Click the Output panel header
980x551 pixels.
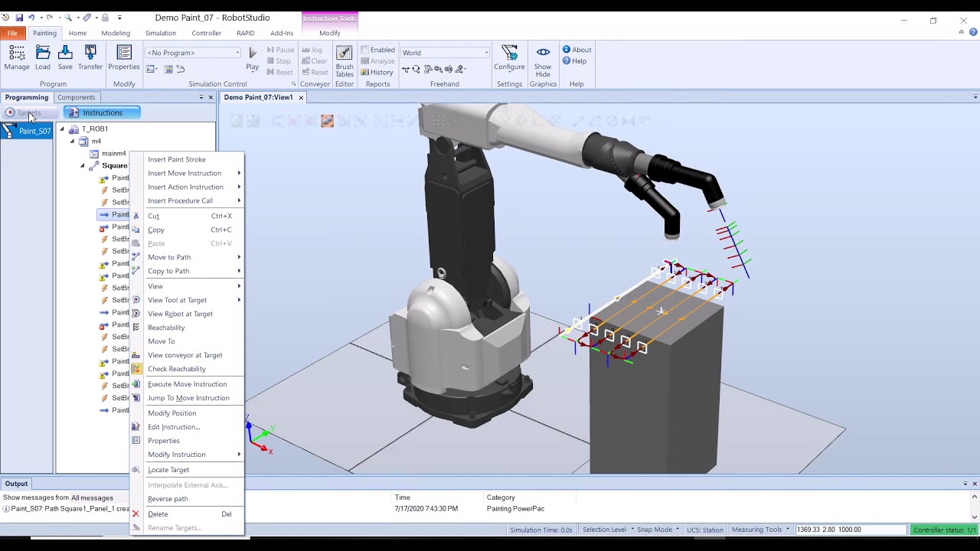tap(16, 484)
